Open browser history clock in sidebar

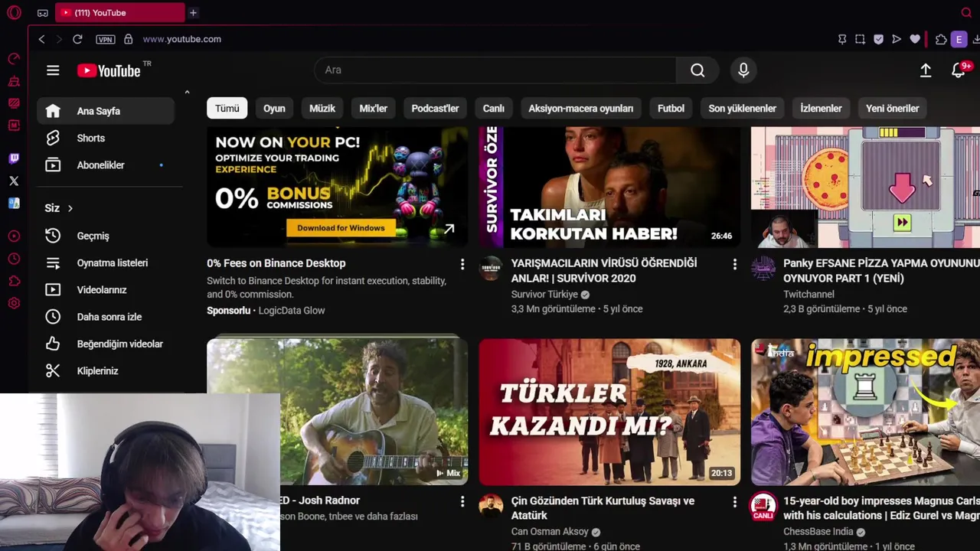click(x=14, y=259)
